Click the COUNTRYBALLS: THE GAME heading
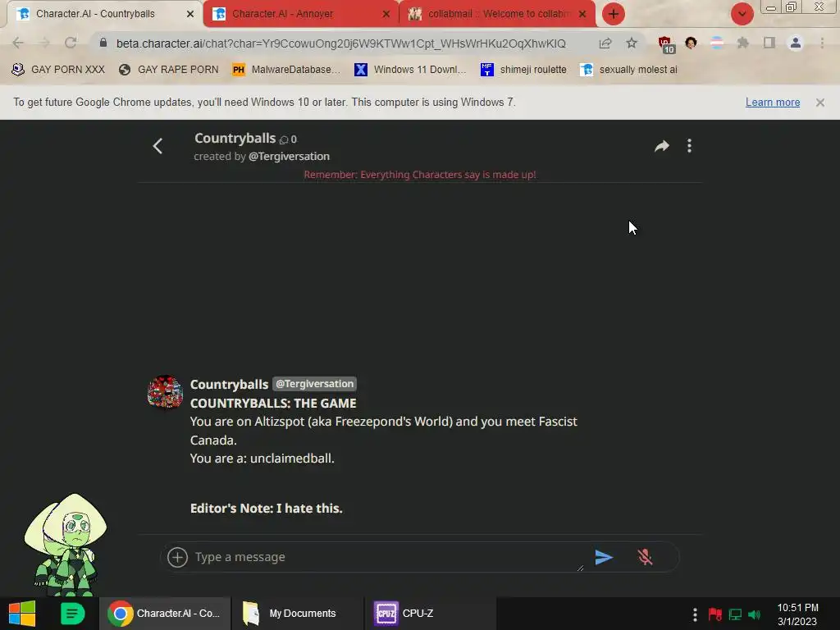Viewport: 840px width, 630px height. pos(273,404)
